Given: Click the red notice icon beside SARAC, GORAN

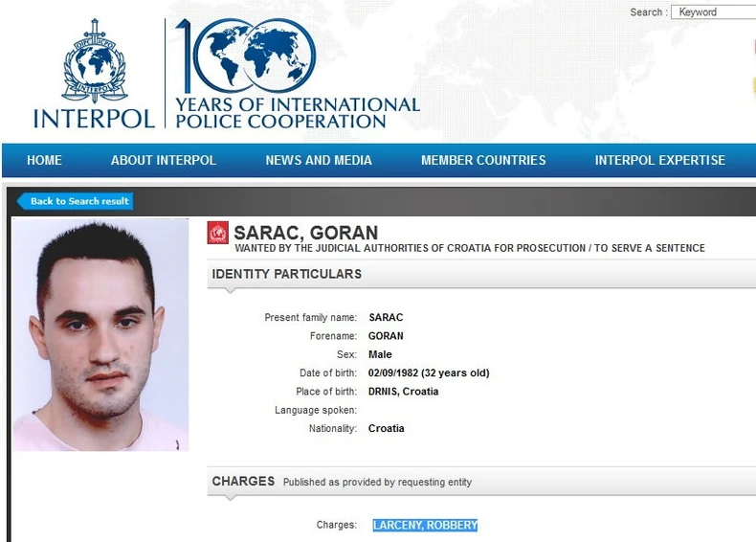Looking at the screenshot, I should coord(218,233).
